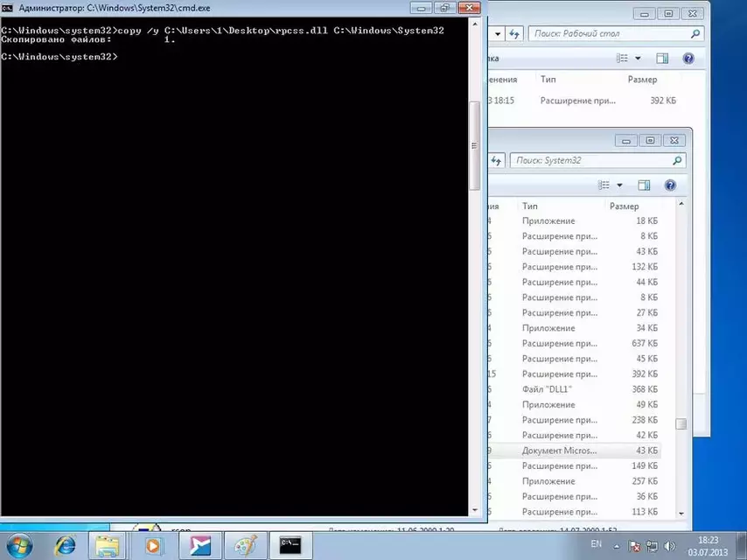This screenshot has width=747, height=560.
Task: Open Paint from the taskbar
Action: point(245,546)
